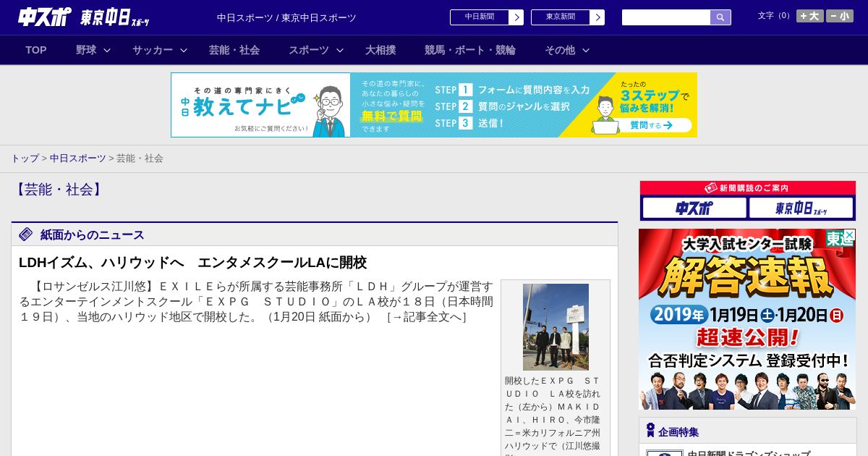Expand スポーツ dropdown chevron
This screenshot has height=456, width=868.
(340, 50)
